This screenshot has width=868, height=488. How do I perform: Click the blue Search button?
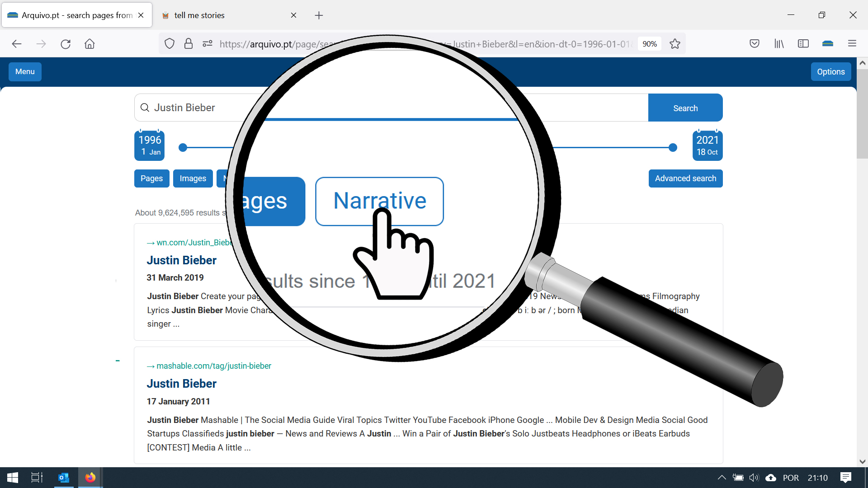(685, 108)
